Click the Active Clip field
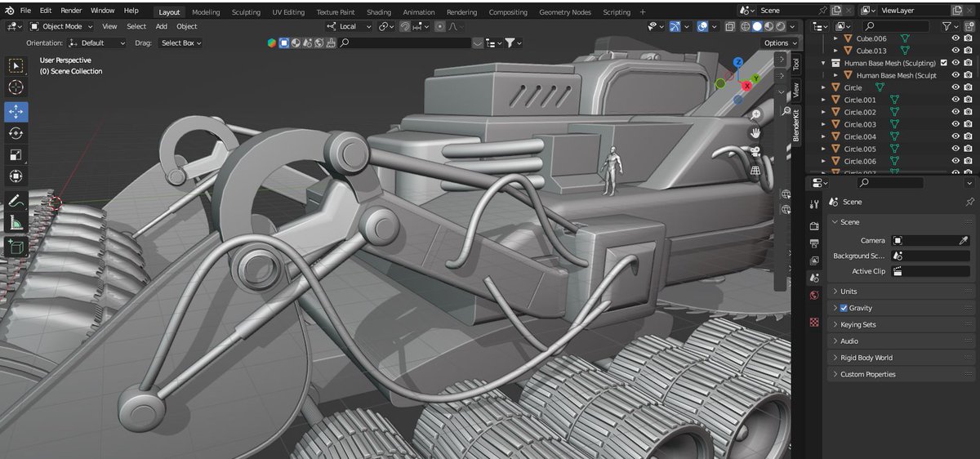 pyautogui.click(x=930, y=271)
